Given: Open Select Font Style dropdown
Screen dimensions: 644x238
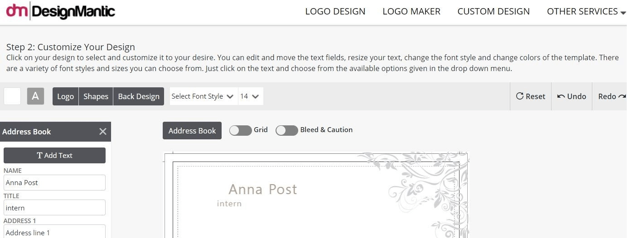Looking at the screenshot, I should click(203, 96).
